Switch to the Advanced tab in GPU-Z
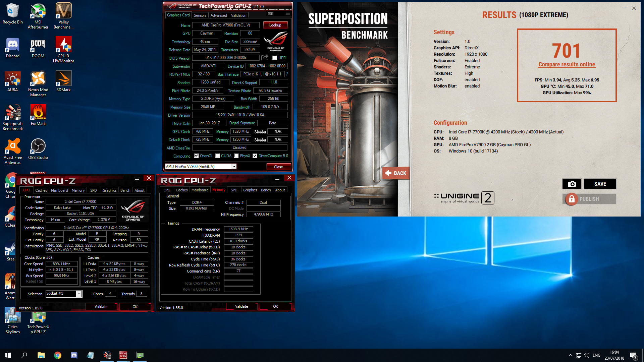 (x=219, y=15)
